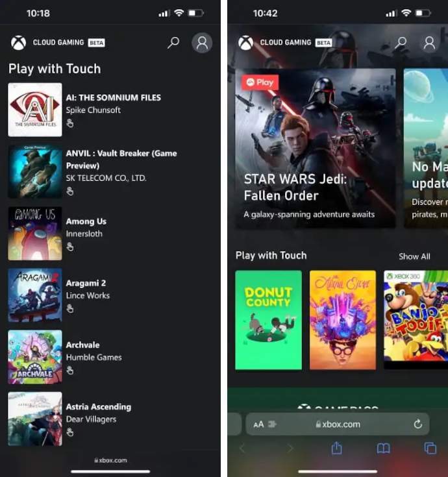Open The Artful Escape game tile
The height and width of the screenshot is (477, 448).
coord(343,320)
